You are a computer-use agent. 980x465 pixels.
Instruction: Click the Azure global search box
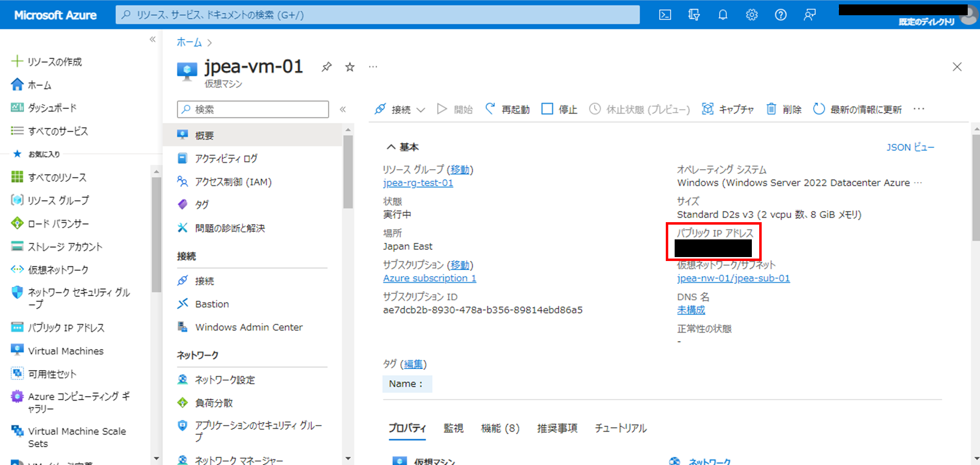pos(378,15)
